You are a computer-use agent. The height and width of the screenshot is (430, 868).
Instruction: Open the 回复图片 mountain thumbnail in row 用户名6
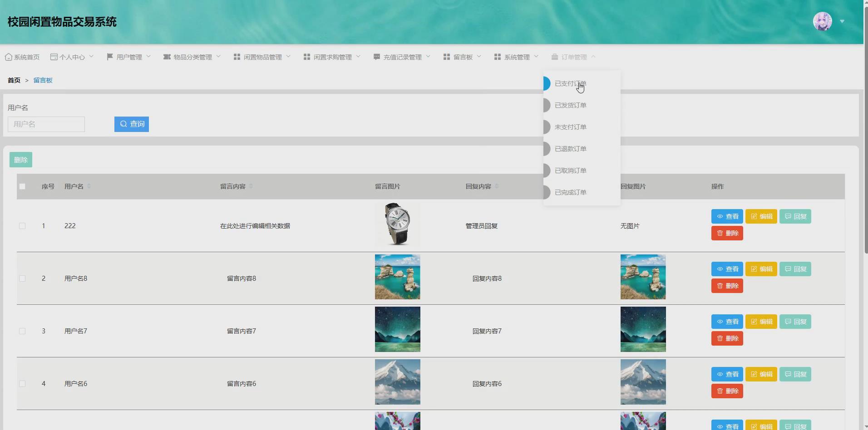pyautogui.click(x=643, y=382)
